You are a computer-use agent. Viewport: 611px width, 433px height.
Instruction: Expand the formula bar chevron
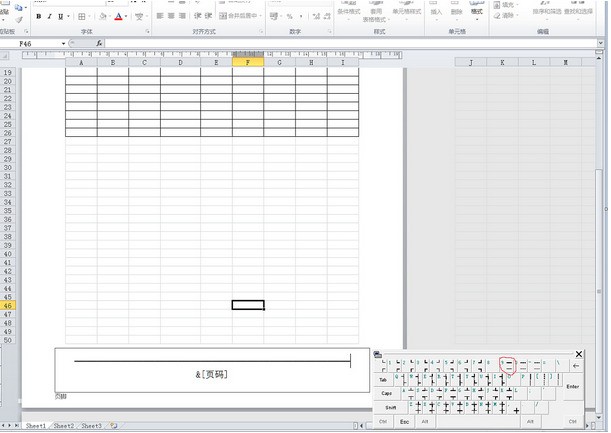[x=600, y=43]
